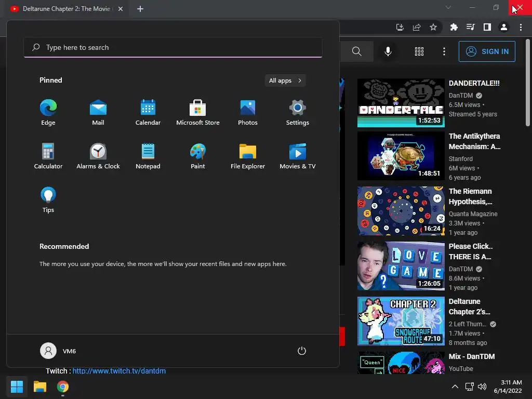This screenshot has width=532, height=399.
Task: Bookmark this page with the star icon
Action: point(433,27)
